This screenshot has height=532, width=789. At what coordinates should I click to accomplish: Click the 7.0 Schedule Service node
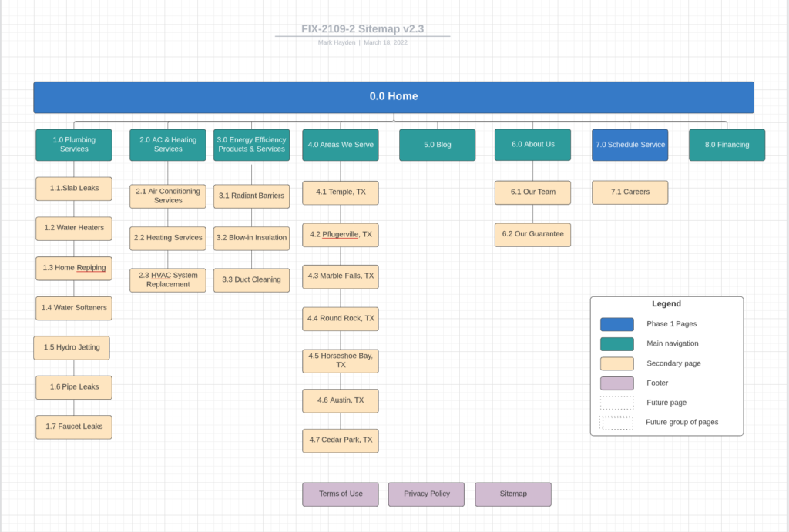[630, 145]
